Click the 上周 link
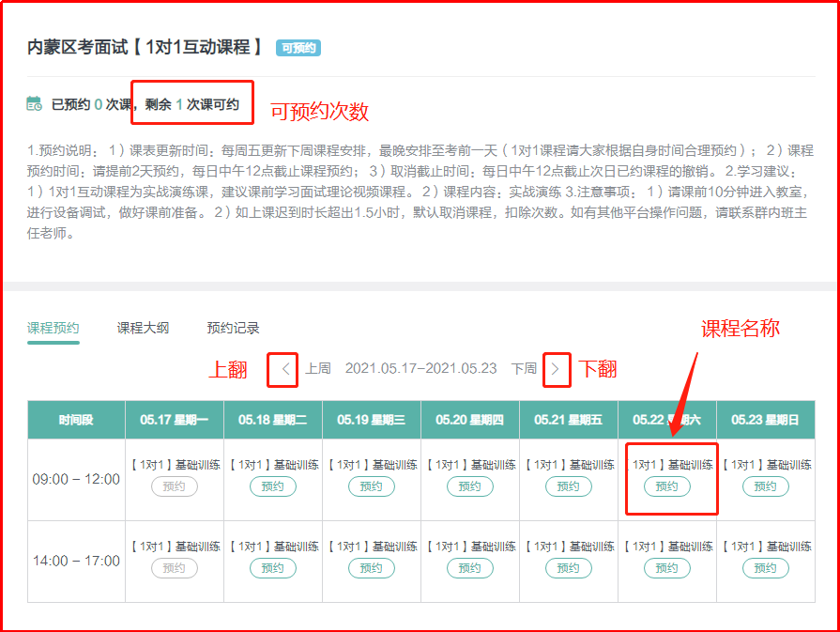840x632 pixels. tap(318, 369)
